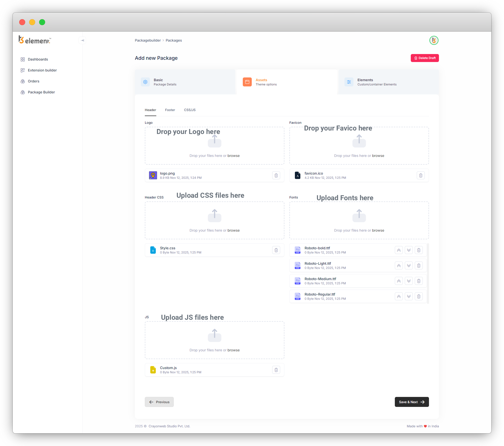This screenshot has height=446, width=504.
Task: Click Save & Next button
Action: [x=412, y=402]
